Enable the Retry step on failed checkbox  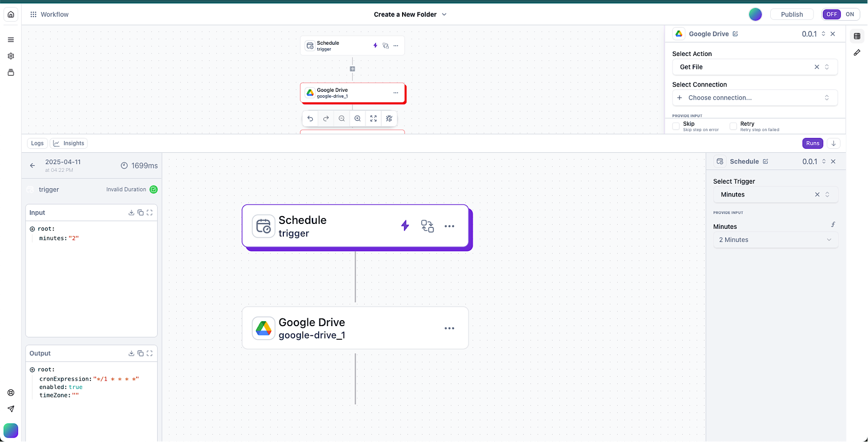tap(733, 126)
